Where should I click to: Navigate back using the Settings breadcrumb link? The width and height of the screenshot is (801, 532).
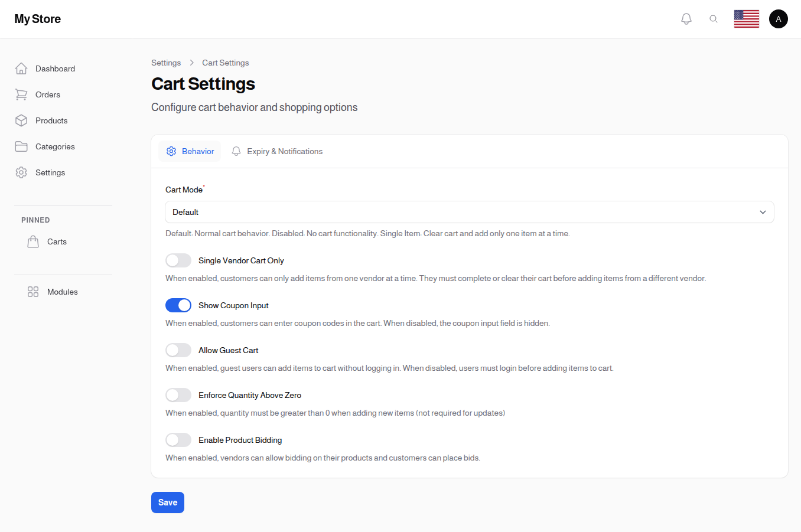[166, 63]
